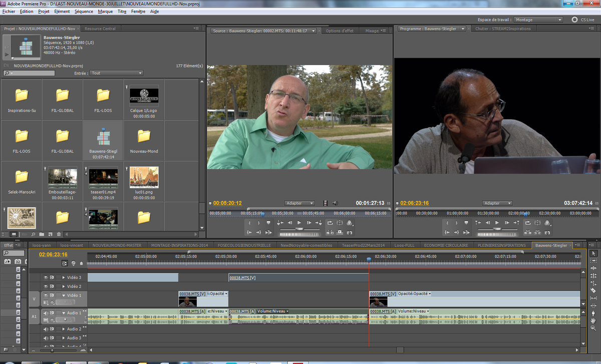The image size is (601, 364).
Task: Click the audio-only drag speaker icon
Action: pos(335,203)
